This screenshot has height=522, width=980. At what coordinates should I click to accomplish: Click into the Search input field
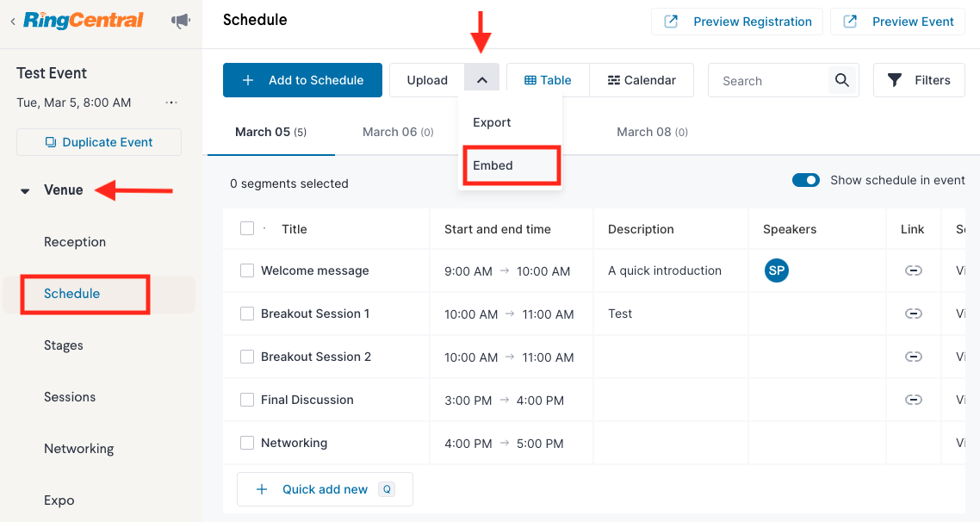(x=769, y=81)
